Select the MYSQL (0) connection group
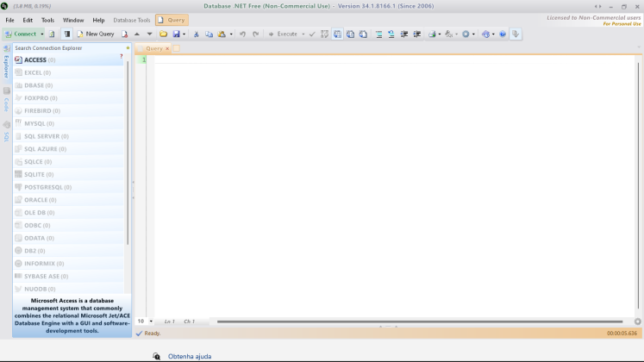The height and width of the screenshot is (362, 644). point(68,123)
